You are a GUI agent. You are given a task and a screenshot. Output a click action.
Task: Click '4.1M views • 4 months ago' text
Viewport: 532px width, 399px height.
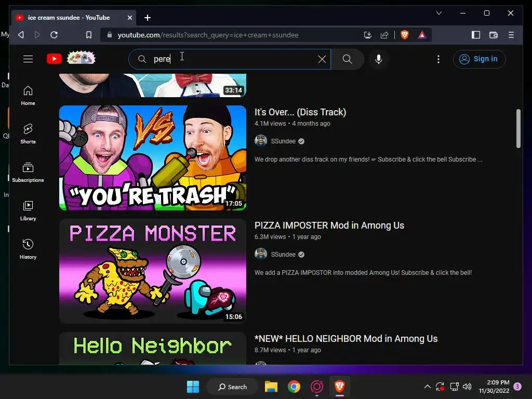[x=292, y=124]
